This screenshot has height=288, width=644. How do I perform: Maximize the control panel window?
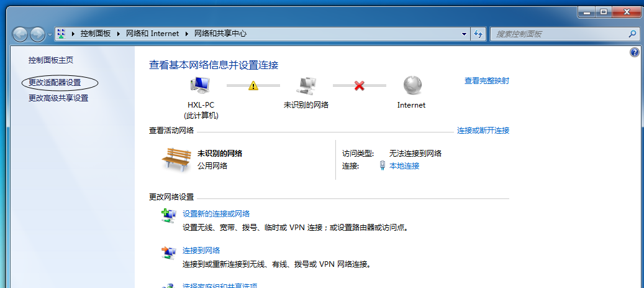pyautogui.click(x=604, y=13)
